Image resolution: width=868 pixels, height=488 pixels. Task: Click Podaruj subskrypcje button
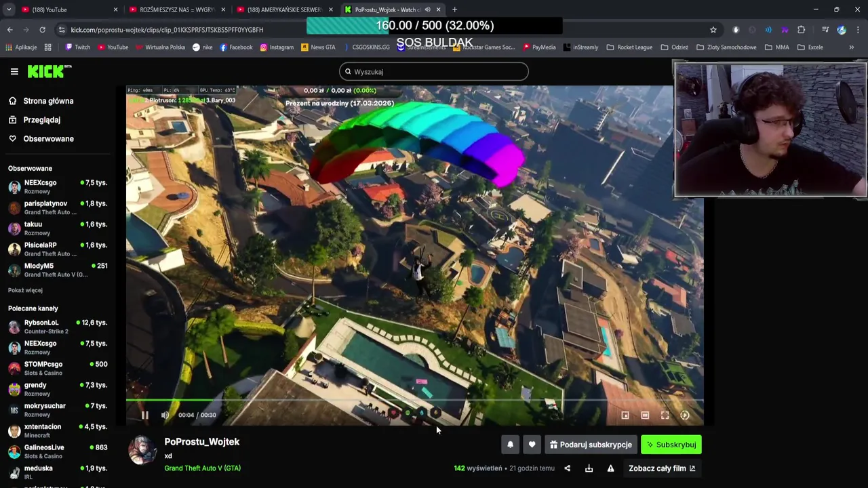click(x=591, y=445)
